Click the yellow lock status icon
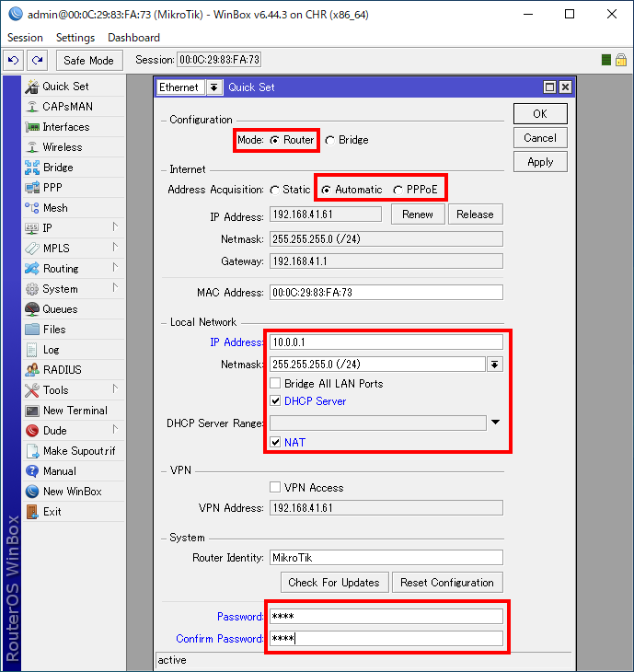634x672 pixels. click(x=621, y=60)
